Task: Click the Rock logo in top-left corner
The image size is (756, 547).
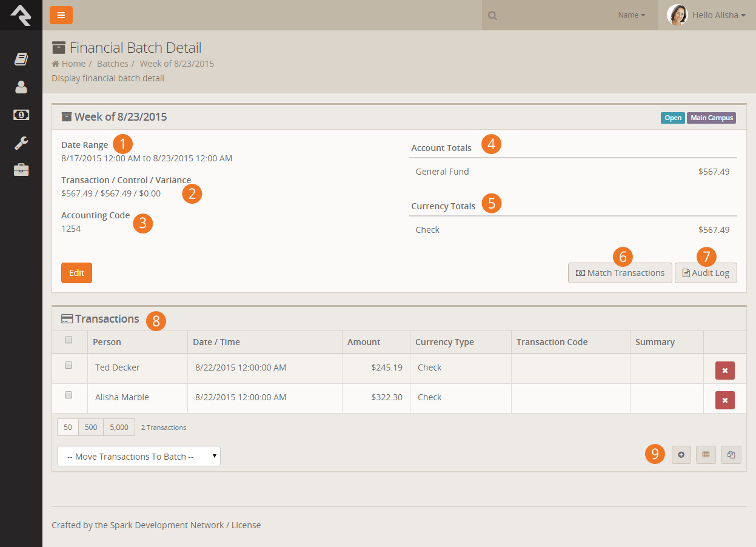Action: (21, 15)
